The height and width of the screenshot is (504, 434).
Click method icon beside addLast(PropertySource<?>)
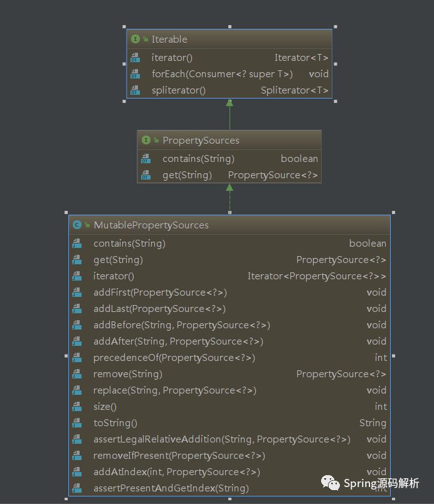pos(77,309)
